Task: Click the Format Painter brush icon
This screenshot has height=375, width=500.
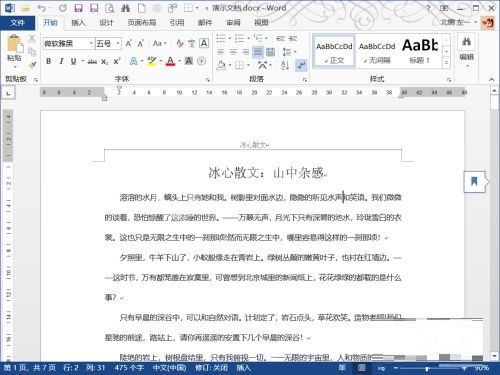Action: (32, 64)
